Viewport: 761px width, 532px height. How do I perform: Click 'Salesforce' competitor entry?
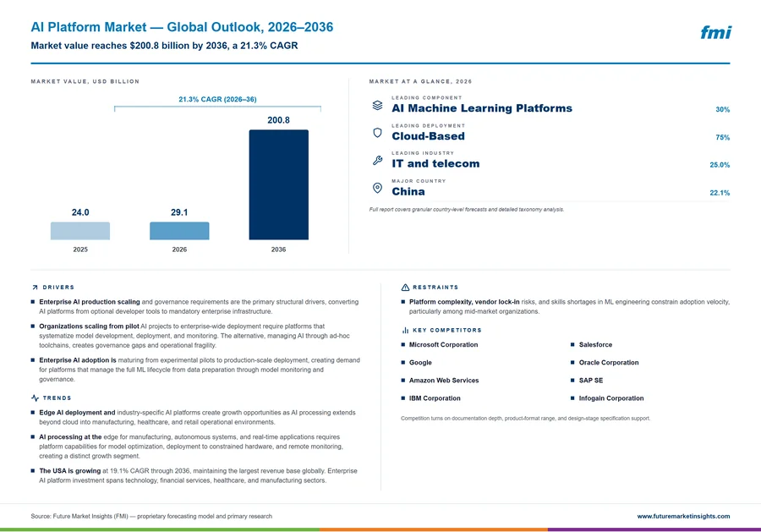point(595,344)
